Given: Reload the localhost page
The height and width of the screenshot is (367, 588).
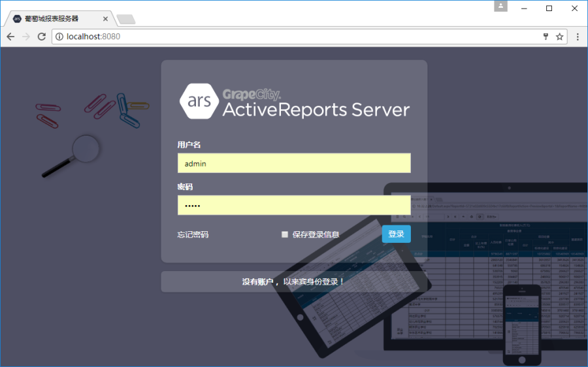Looking at the screenshot, I should tap(42, 37).
